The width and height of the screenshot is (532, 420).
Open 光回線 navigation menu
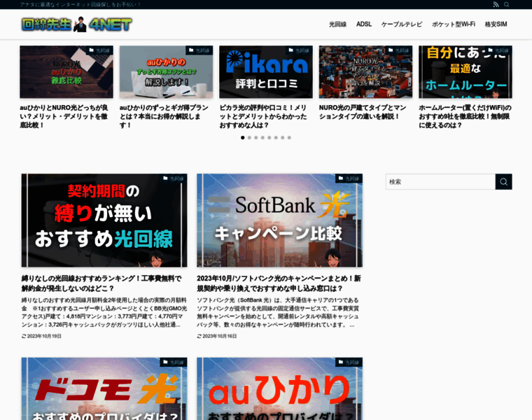[337, 24]
